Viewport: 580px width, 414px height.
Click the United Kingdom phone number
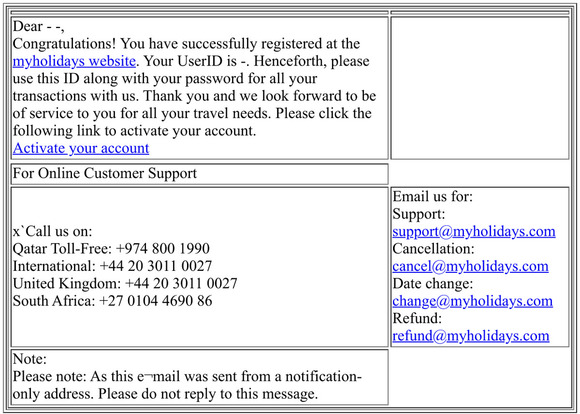pos(181,283)
